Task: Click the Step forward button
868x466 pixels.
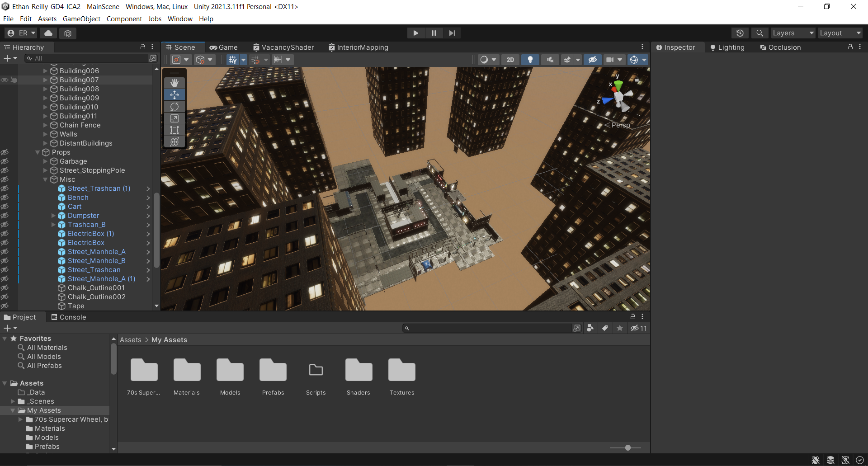Action: click(x=452, y=33)
